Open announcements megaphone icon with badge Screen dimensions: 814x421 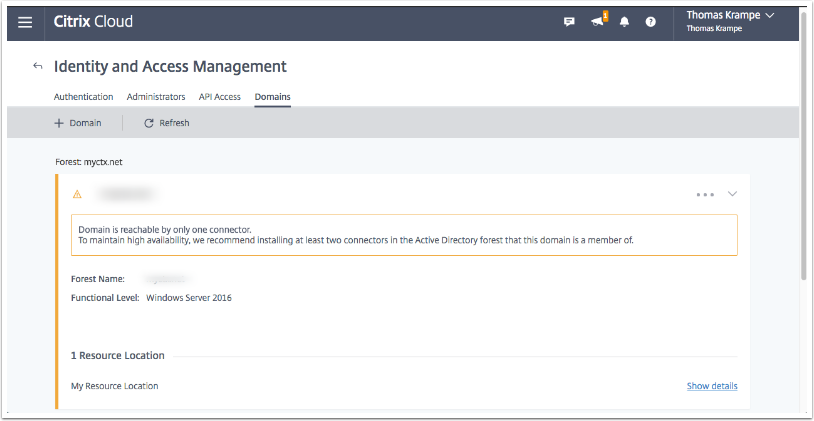[599, 20]
